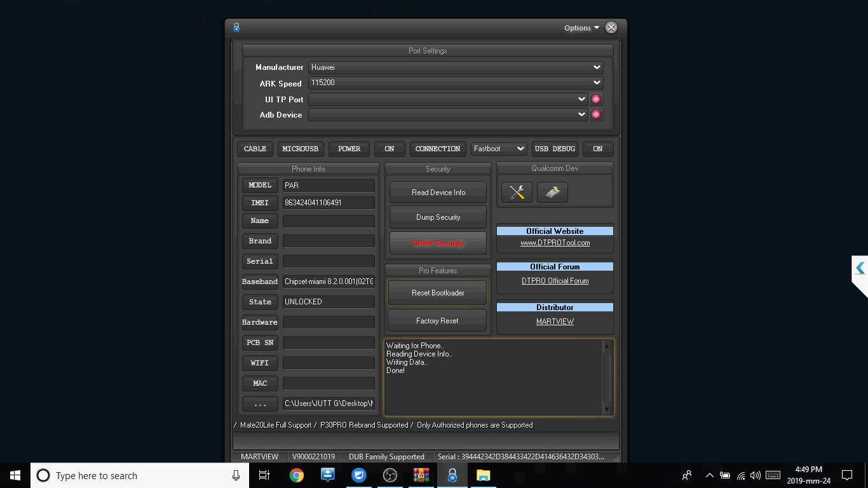868x488 pixels.
Task: Click the log scrollbar down arrow
Action: tap(607, 409)
